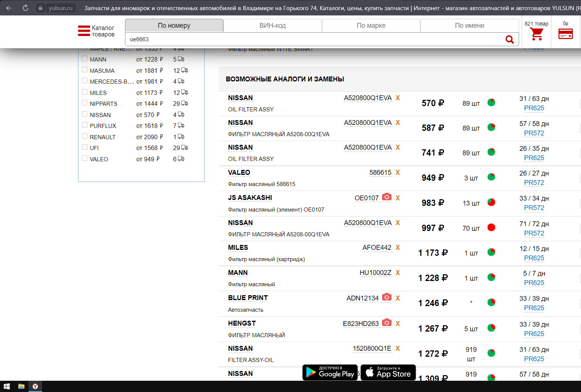Check the NIPPARTS brand checkbox
This screenshot has height=392, width=581.
[85, 103]
